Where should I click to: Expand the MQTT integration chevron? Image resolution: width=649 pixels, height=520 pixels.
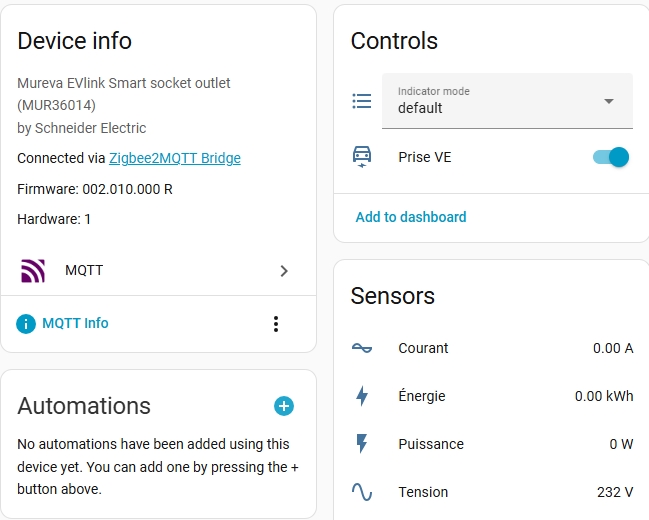coord(284,270)
